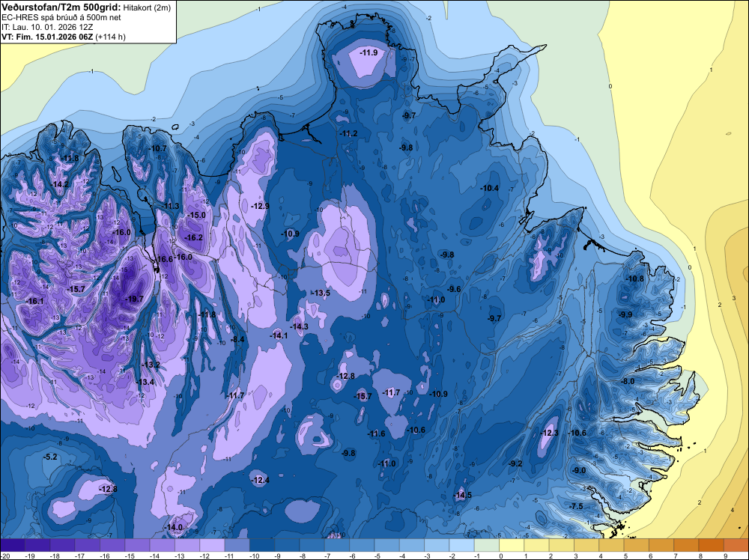This screenshot has width=749, height=560.
Task: Pick the legend swatch between -10 and -9
Action: pyautogui.click(x=262, y=545)
